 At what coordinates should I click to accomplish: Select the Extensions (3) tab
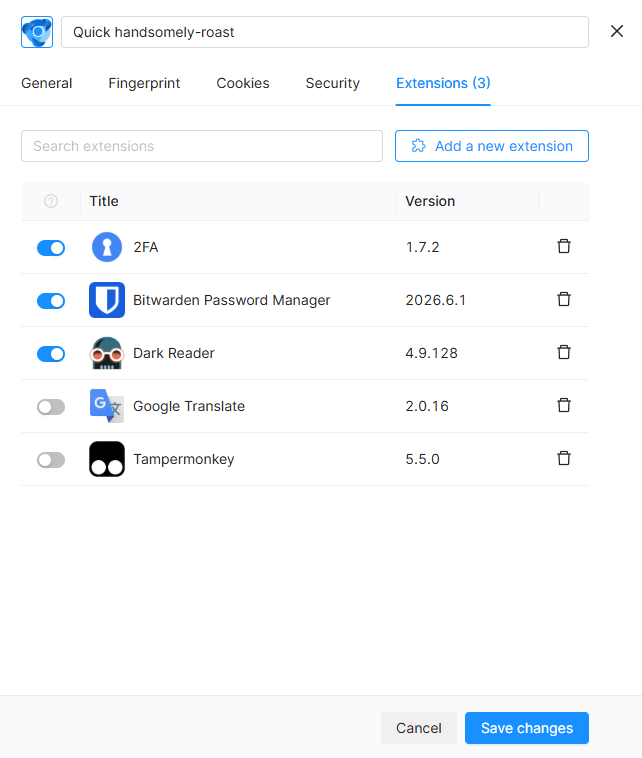[x=443, y=83]
